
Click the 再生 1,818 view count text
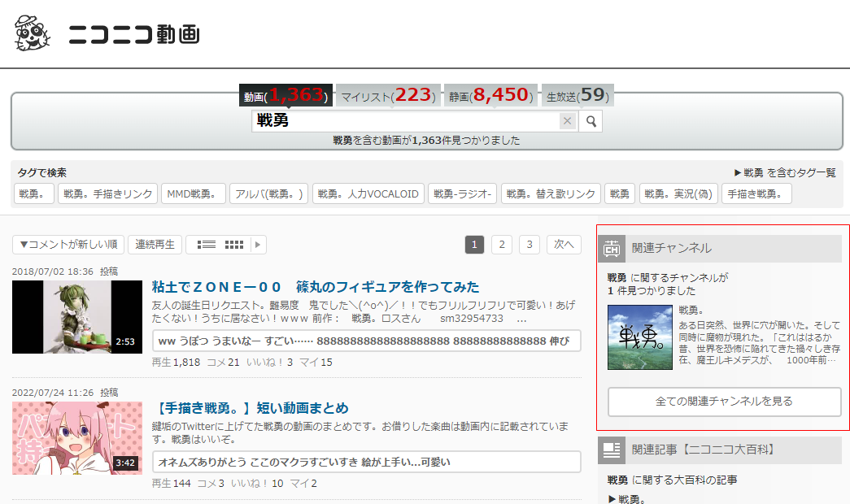[176, 362]
